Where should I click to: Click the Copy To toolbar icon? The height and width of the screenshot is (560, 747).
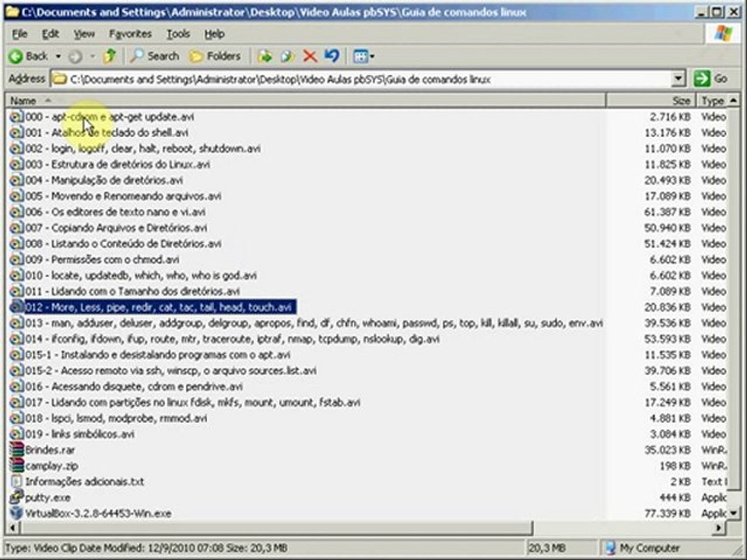click(287, 56)
